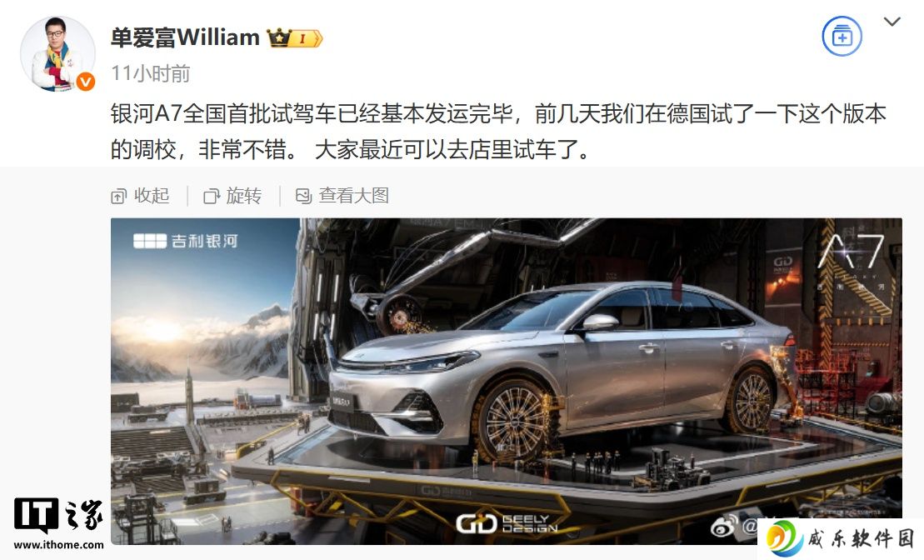Click the Geely Design GD logo

tap(507, 522)
